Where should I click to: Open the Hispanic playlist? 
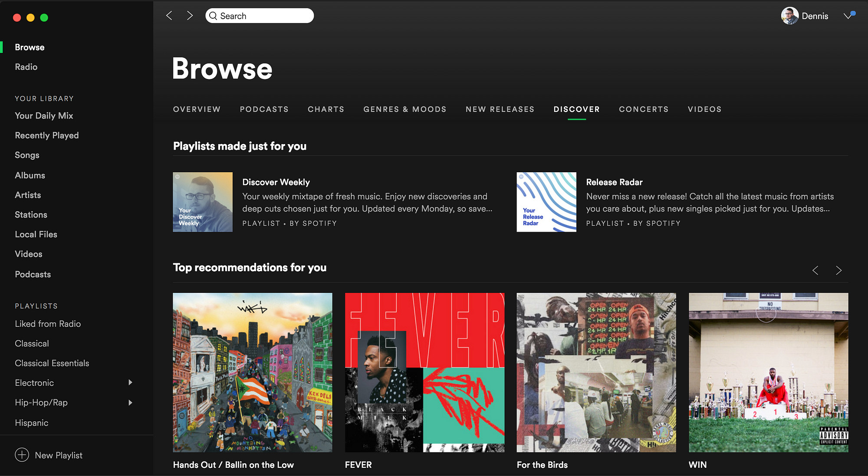(32, 423)
